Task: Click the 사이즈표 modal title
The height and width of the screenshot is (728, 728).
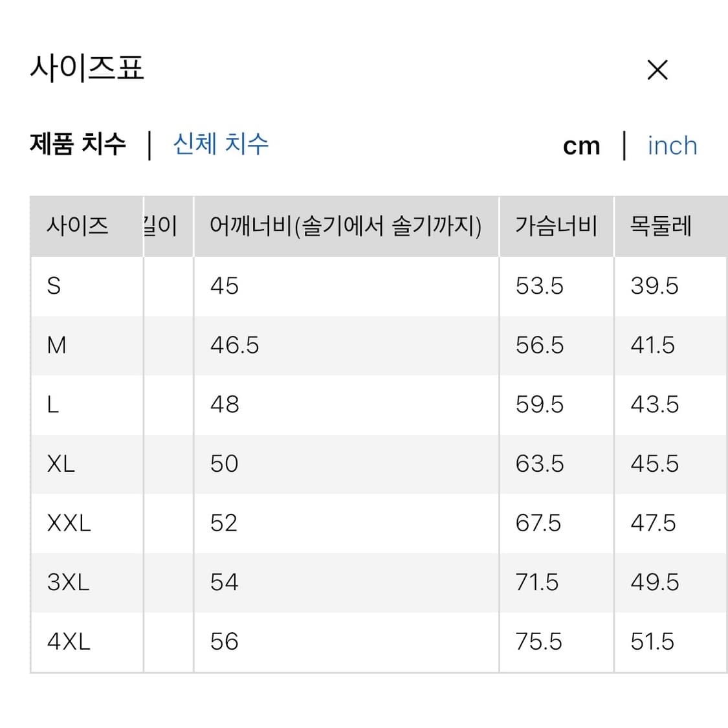Action: click(87, 69)
